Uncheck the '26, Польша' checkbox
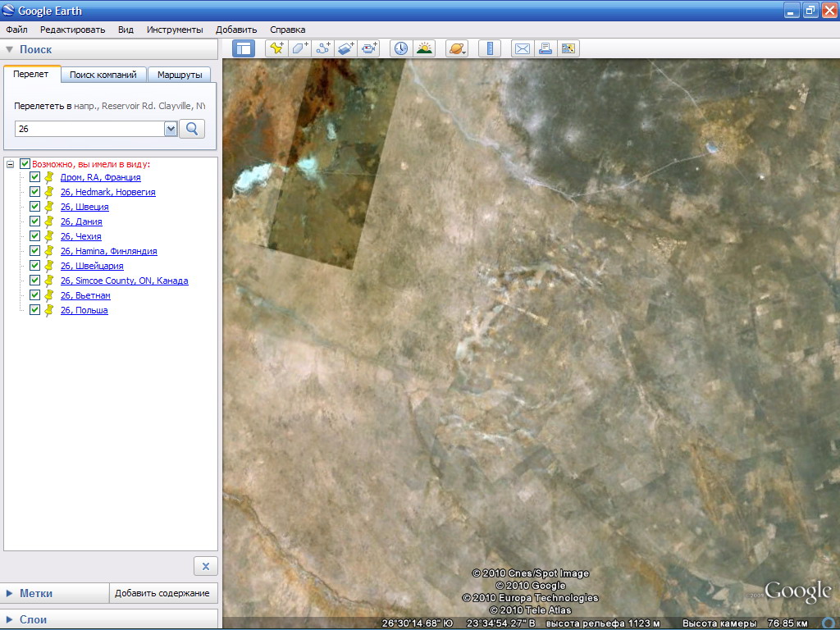 [34, 310]
